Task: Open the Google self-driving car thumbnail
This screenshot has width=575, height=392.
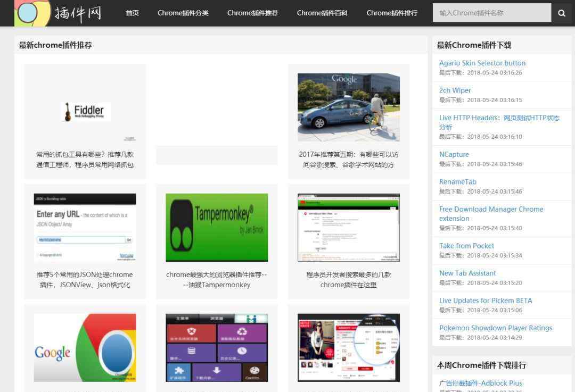Action: (349, 107)
